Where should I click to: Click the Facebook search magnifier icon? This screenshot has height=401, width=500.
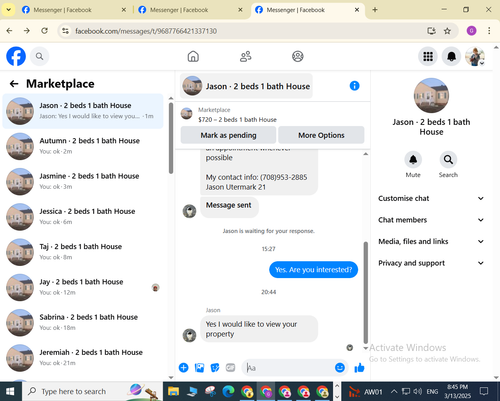click(x=39, y=56)
